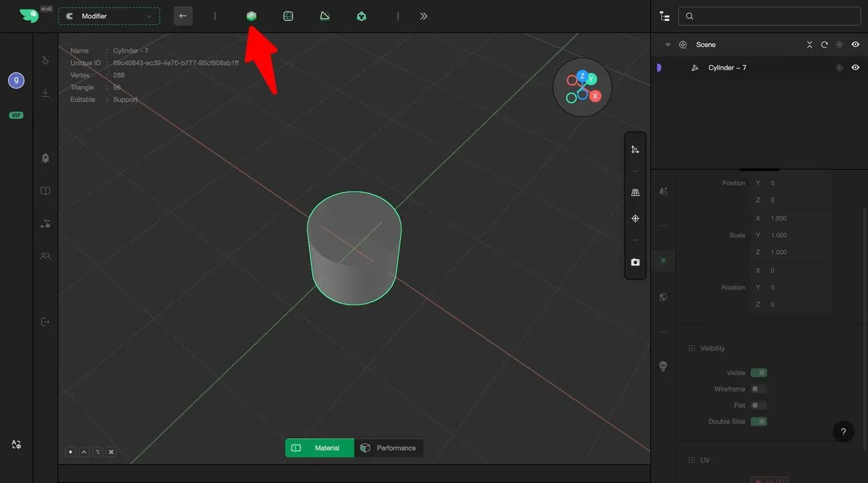Open the lightbulb tab in properties panel
The height and width of the screenshot is (483, 868).
click(663, 366)
